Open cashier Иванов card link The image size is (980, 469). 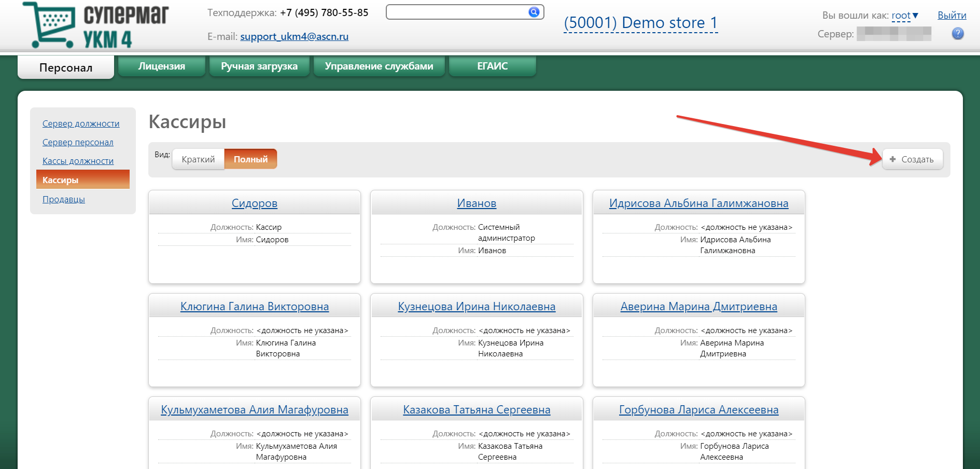point(477,203)
